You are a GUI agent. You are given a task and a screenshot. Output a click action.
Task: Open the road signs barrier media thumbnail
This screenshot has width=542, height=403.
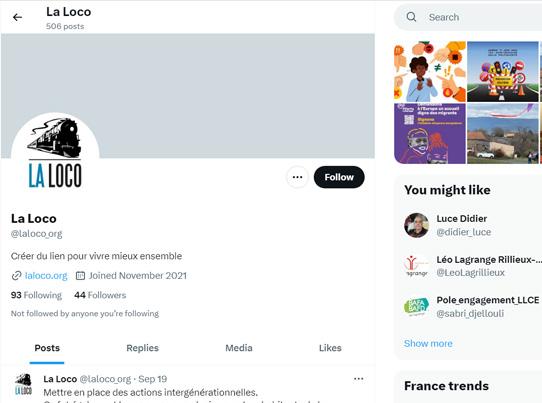503,72
